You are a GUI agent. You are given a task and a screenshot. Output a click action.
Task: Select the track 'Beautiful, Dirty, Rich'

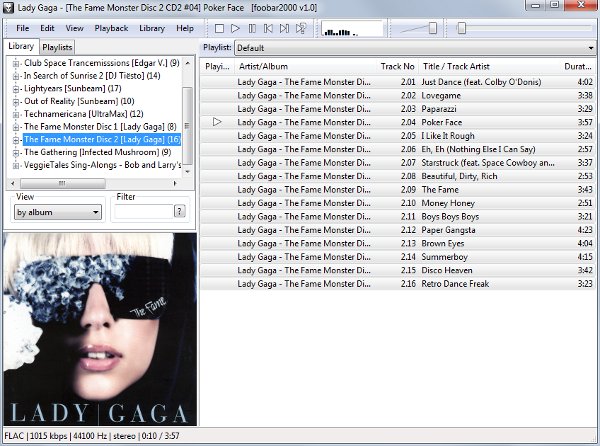pos(397,176)
